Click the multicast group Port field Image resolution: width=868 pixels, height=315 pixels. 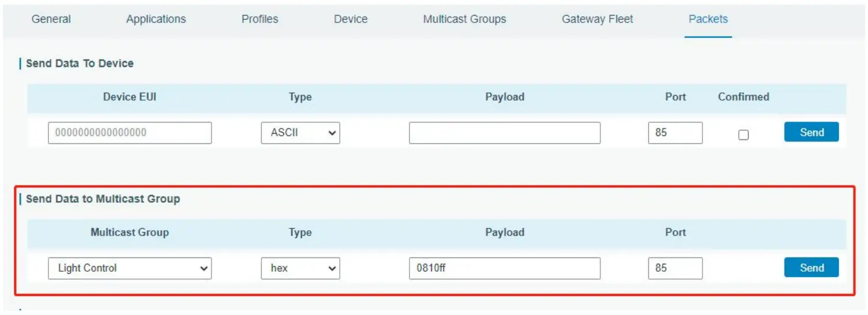[x=675, y=268]
